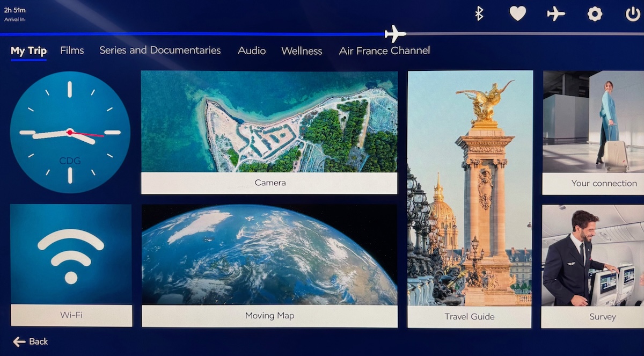Open Bluetooth pairing icon
644x356 pixels.
click(479, 13)
